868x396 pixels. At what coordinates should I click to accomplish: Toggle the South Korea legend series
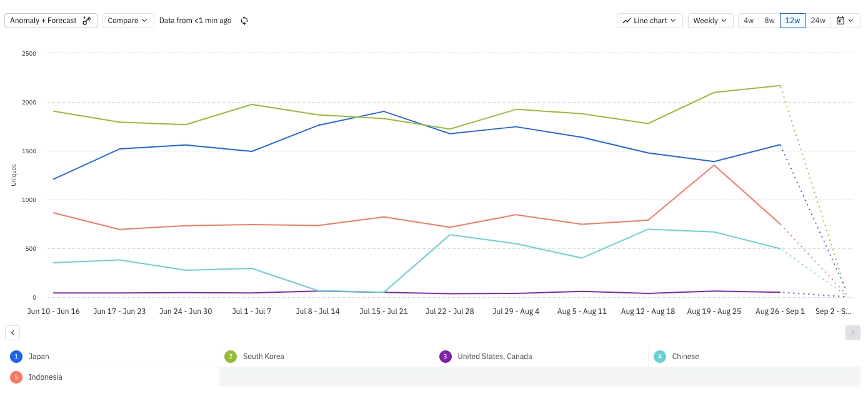click(263, 357)
